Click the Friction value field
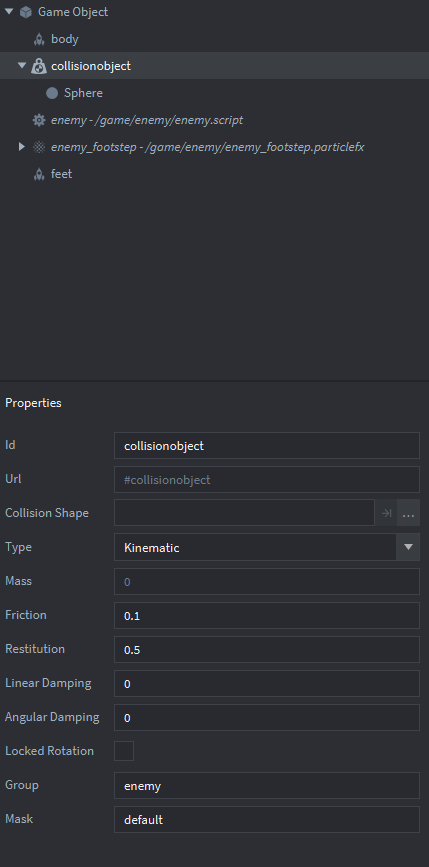The image size is (429, 867). (x=267, y=615)
